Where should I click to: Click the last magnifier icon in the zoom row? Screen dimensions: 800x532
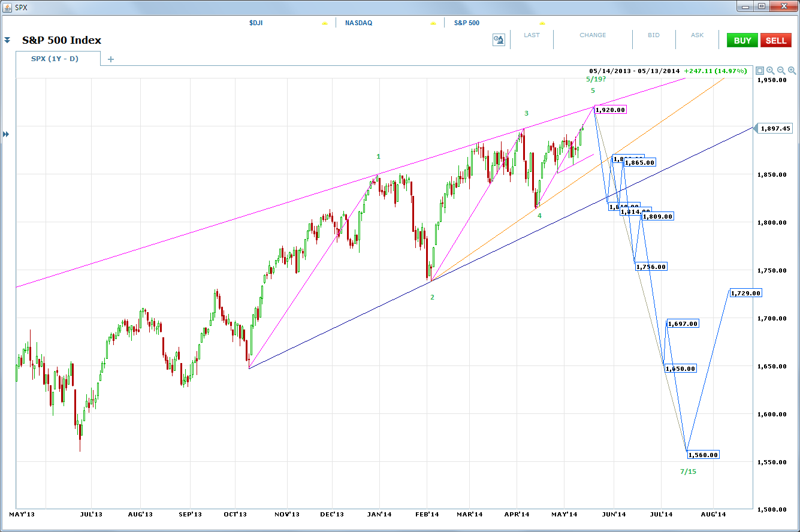click(792, 71)
